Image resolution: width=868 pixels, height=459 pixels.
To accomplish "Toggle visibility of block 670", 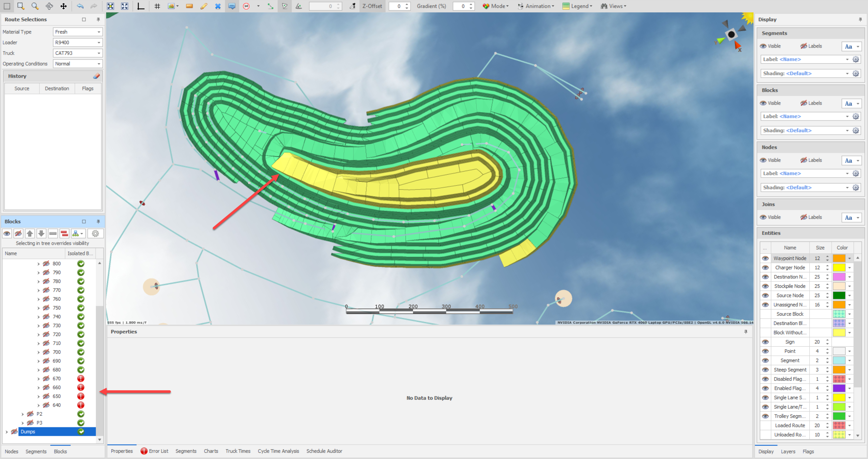I will (x=46, y=378).
